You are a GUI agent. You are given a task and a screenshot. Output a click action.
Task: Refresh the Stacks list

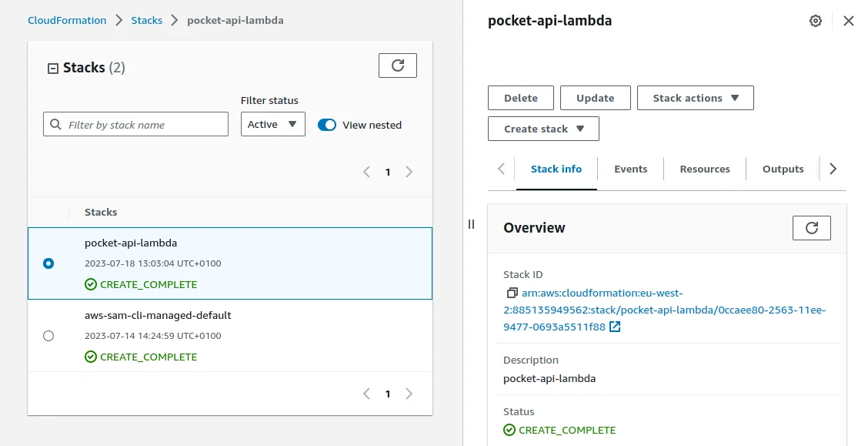[x=397, y=65]
